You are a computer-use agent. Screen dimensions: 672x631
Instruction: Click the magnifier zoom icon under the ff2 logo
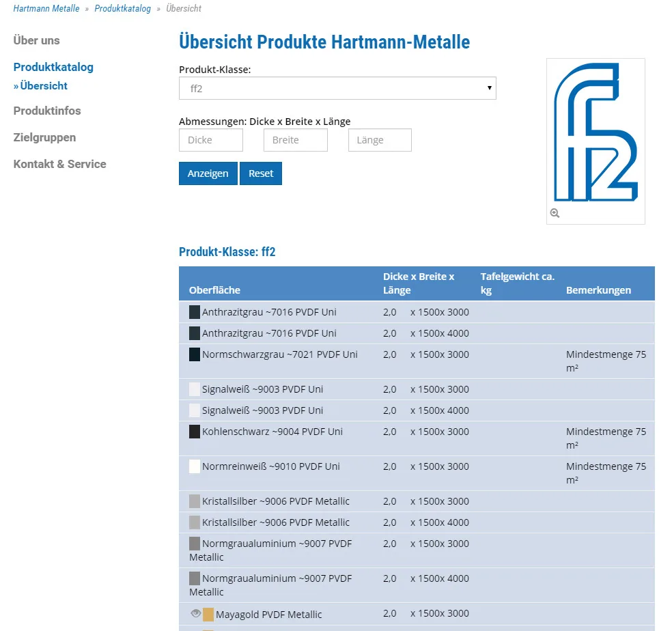coord(555,213)
